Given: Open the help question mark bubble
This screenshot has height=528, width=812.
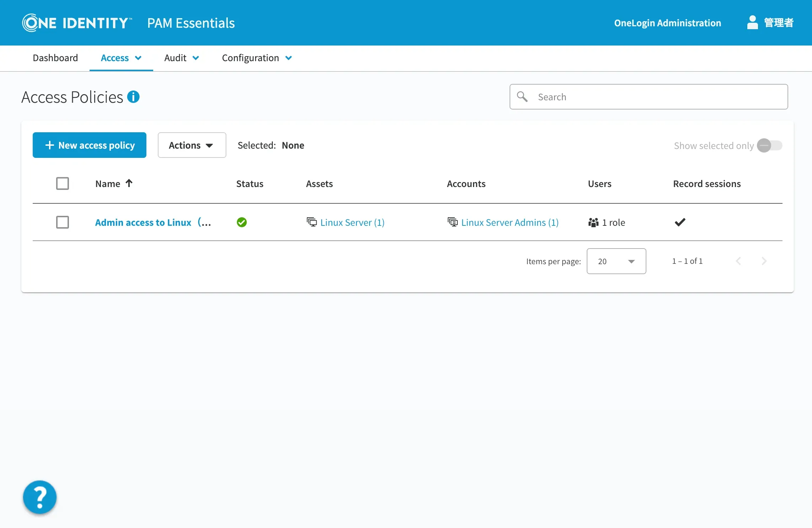Looking at the screenshot, I should coord(40,497).
